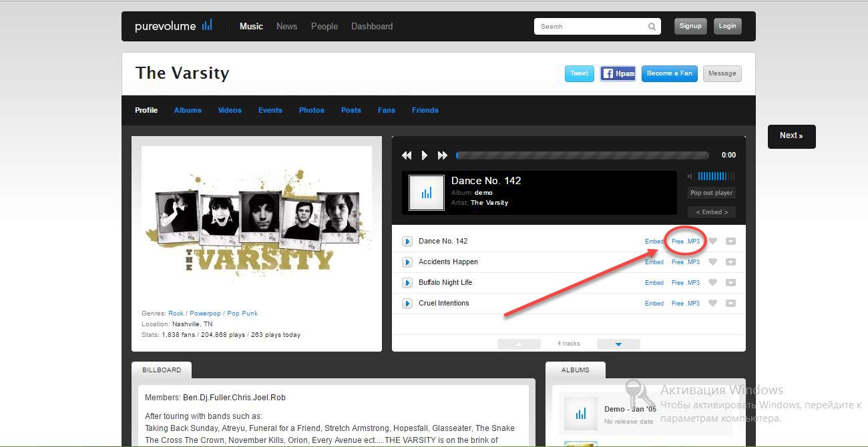The image size is (868, 447).
Task: Favorite Accidents Happen with the heart icon
Action: (x=712, y=262)
